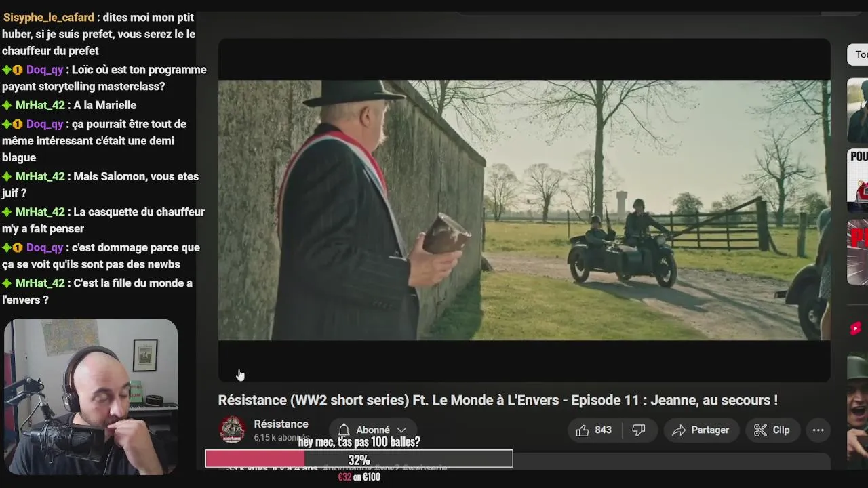Image resolution: width=868 pixels, height=488 pixels.
Task: Open the first recommended video thumbnail
Action: click(858, 110)
